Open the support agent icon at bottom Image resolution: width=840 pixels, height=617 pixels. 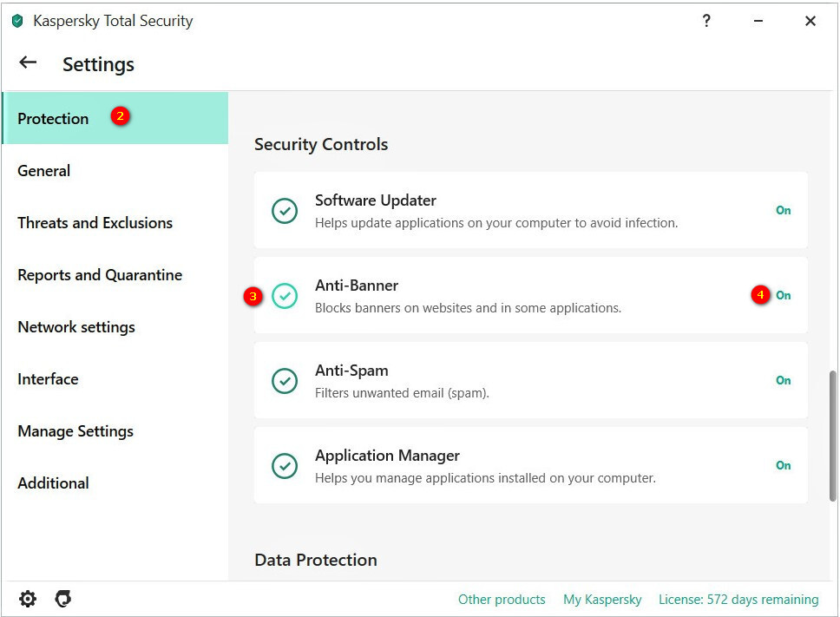click(62, 599)
